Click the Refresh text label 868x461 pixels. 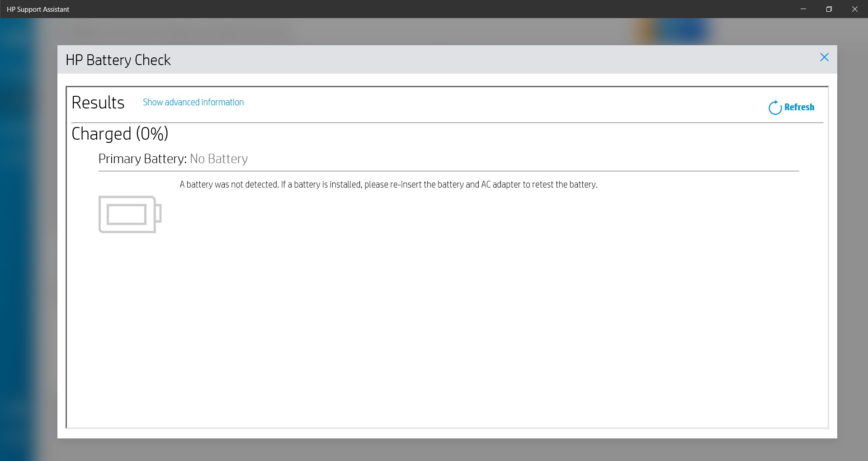coord(799,107)
